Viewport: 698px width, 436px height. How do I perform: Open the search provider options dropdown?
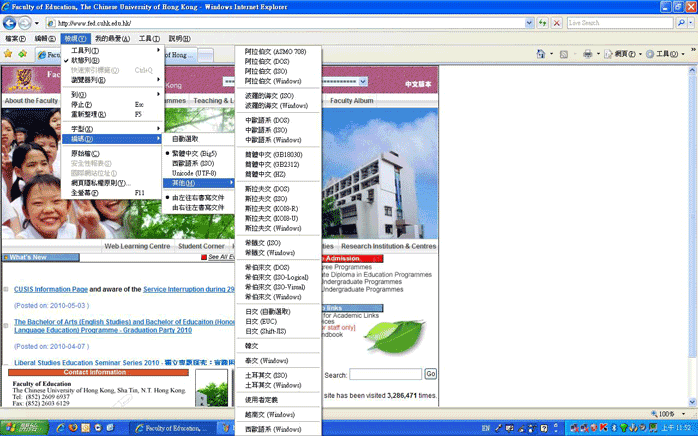click(x=690, y=23)
